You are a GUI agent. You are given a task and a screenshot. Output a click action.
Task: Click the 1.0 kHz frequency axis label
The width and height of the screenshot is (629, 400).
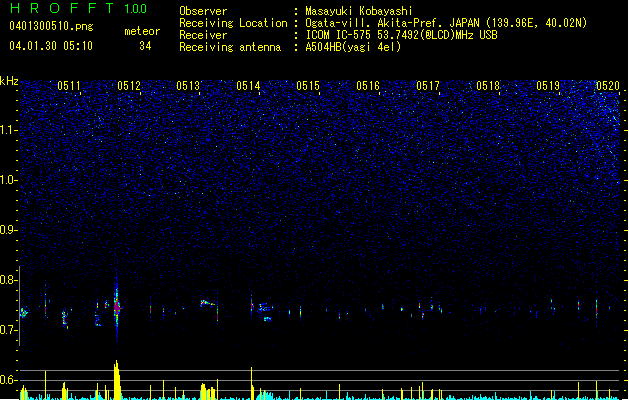9,180
